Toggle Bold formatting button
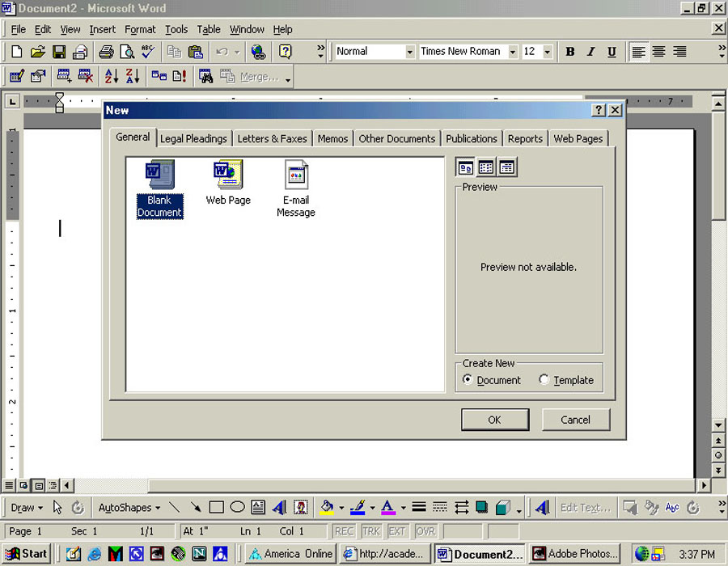This screenshot has height=566, width=728. [x=569, y=52]
